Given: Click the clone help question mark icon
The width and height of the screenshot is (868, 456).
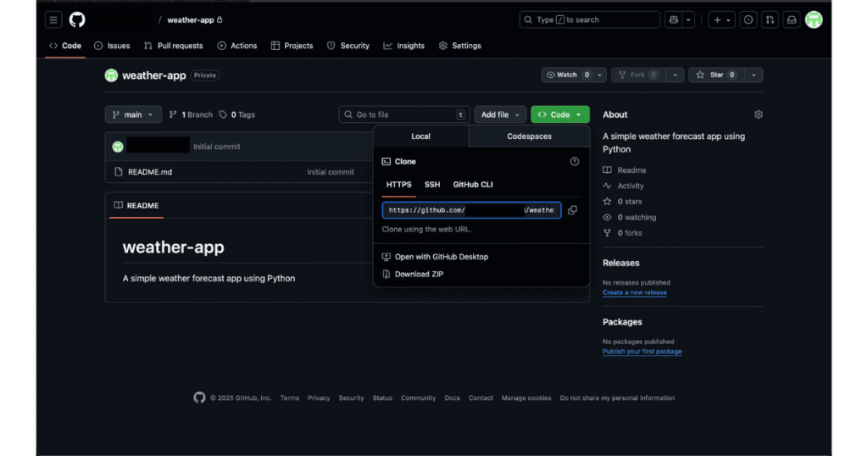Looking at the screenshot, I should tap(574, 161).
